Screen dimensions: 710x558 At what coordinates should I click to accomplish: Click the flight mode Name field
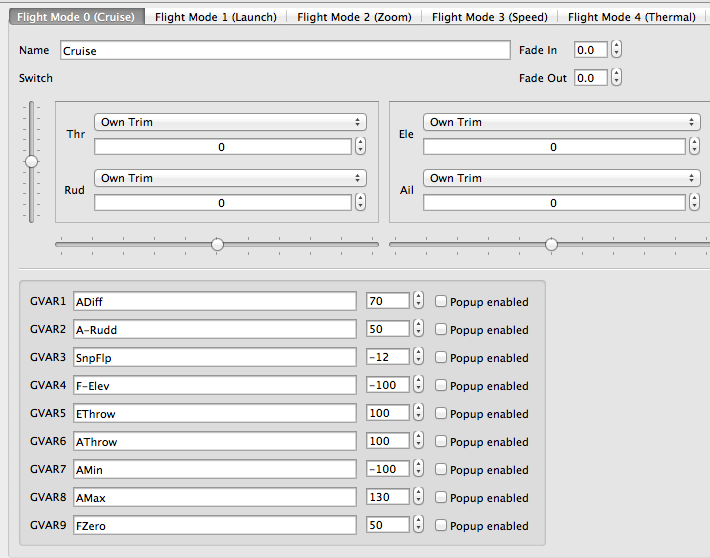point(285,50)
